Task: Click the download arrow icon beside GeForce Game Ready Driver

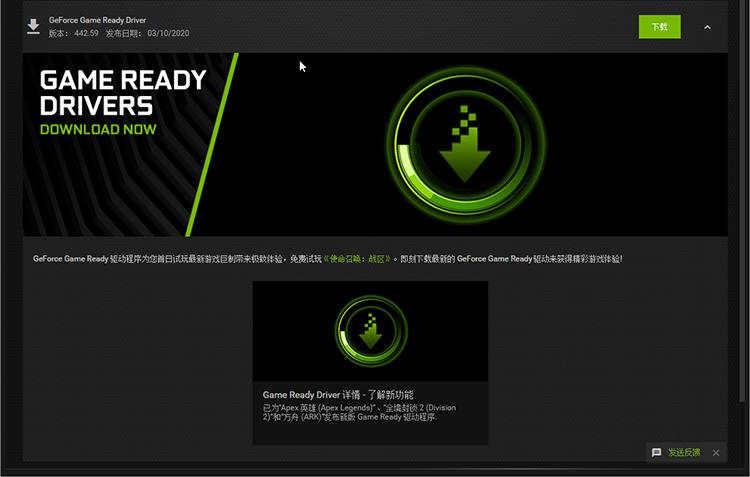Action: point(33,27)
